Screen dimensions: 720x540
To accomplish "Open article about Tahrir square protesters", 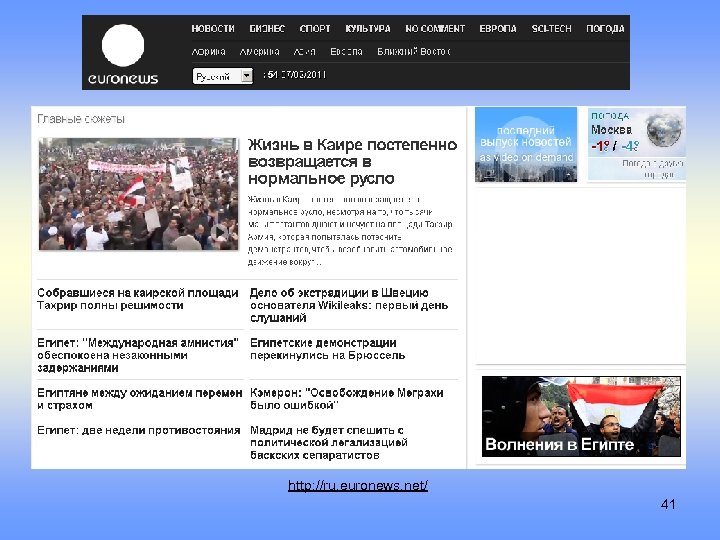I will pyautogui.click(x=138, y=299).
